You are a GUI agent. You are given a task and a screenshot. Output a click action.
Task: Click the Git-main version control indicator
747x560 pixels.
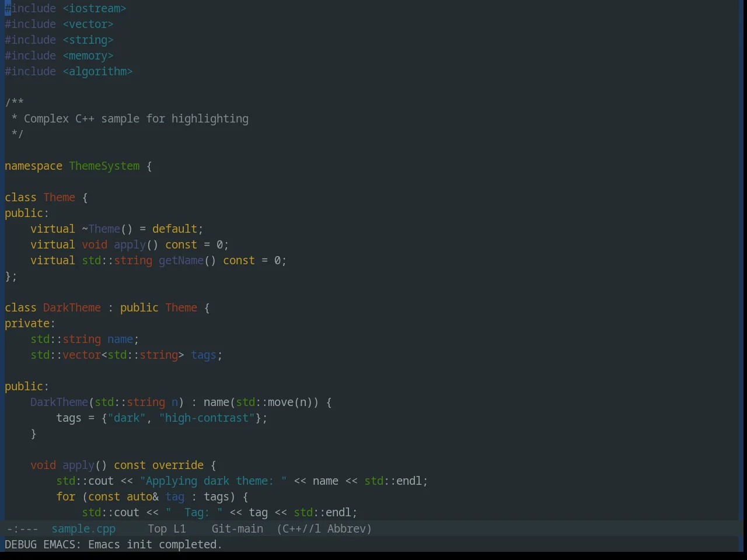tap(238, 528)
